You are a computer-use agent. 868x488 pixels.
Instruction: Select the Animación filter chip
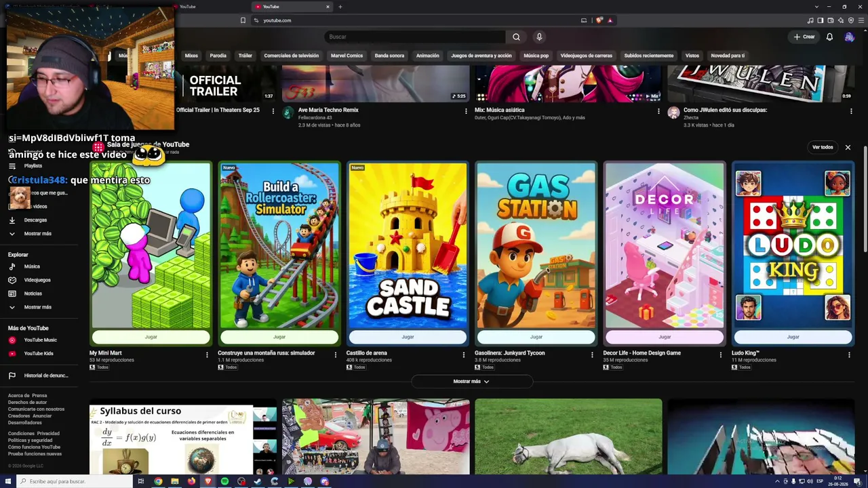tap(428, 56)
